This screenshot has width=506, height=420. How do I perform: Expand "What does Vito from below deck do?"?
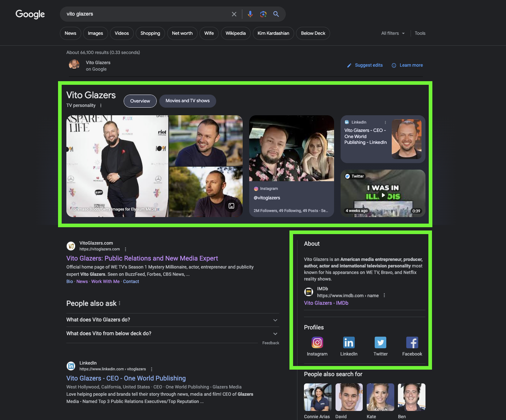[173, 334]
